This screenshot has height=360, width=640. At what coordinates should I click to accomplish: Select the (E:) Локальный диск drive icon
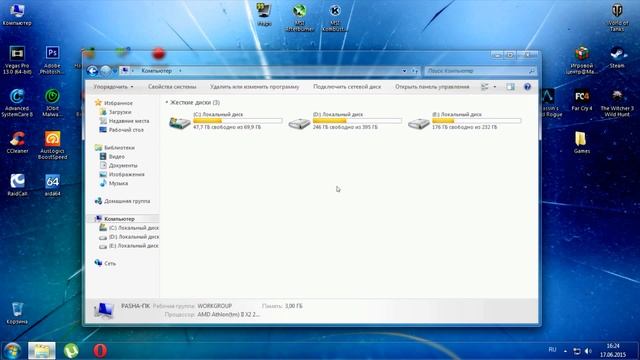tap(419, 123)
